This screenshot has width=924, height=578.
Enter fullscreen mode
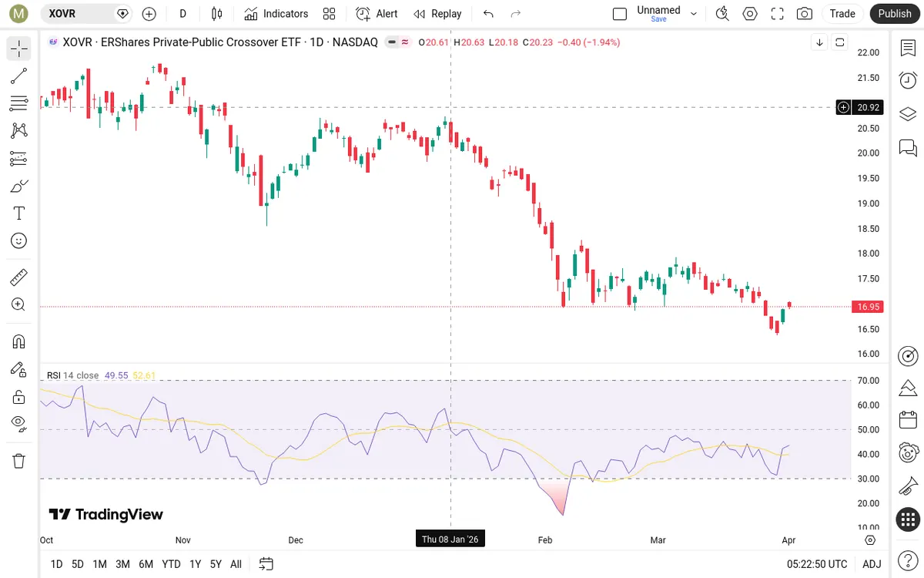pos(778,14)
